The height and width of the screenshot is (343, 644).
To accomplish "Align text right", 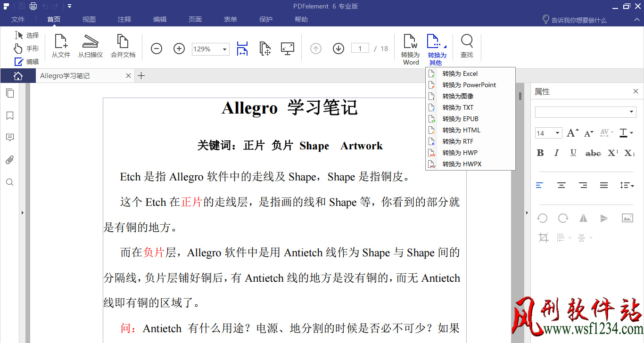I will click(583, 185).
